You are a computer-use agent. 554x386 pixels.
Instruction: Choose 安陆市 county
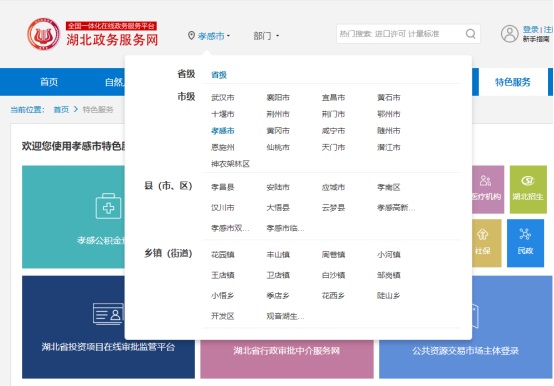point(278,187)
